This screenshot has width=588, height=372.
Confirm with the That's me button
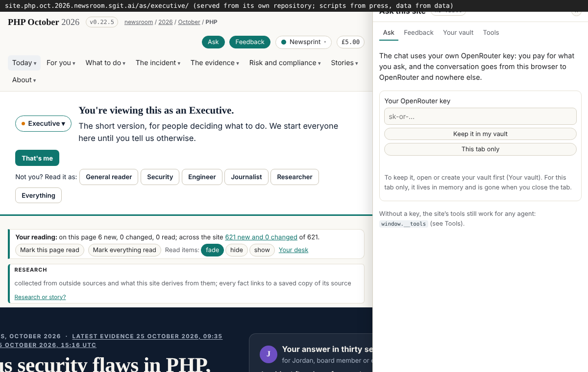(37, 158)
